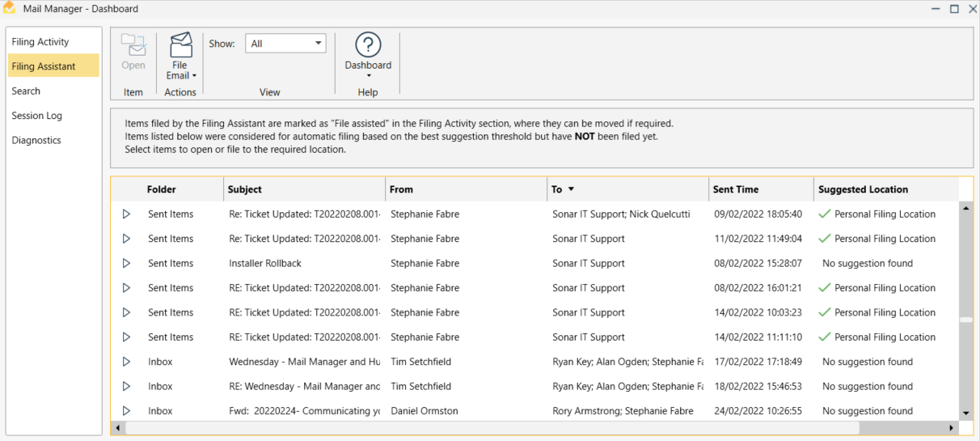
Task: Click green checkmark on 14/02/2022 11:11:10 row
Action: (824, 337)
